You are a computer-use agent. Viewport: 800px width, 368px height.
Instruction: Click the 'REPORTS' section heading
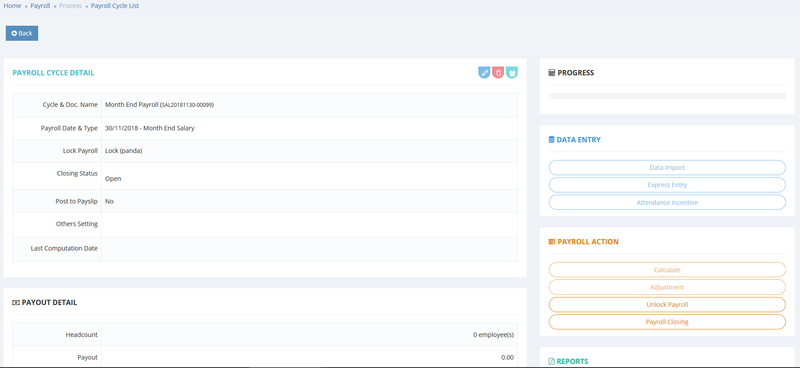pyautogui.click(x=572, y=361)
